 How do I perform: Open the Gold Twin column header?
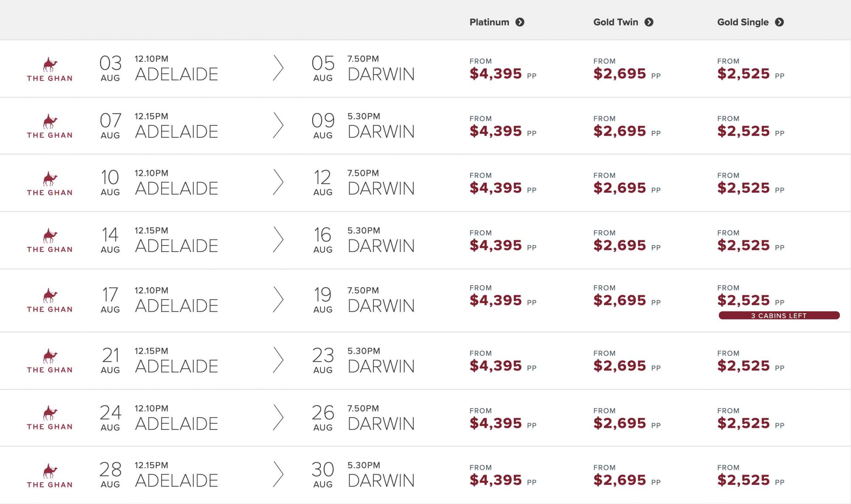tap(615, 22)
